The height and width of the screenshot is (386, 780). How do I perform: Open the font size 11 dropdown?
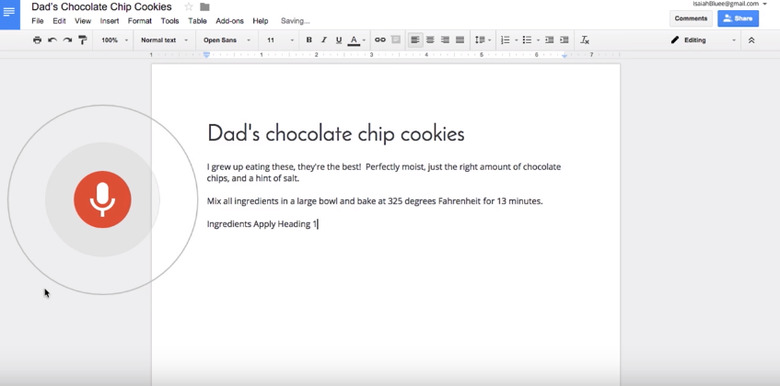[x=280, y=40]
